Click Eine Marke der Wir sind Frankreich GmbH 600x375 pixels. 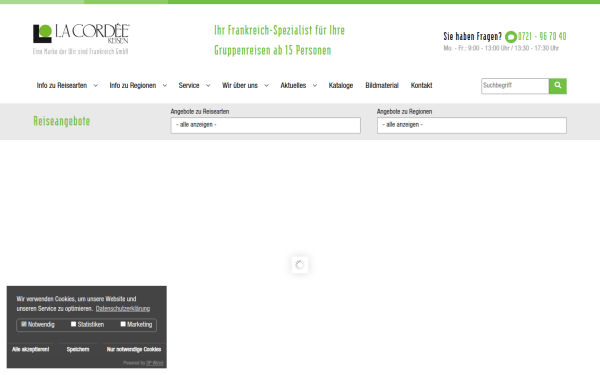pyautogui.click(x=80, y=51)
